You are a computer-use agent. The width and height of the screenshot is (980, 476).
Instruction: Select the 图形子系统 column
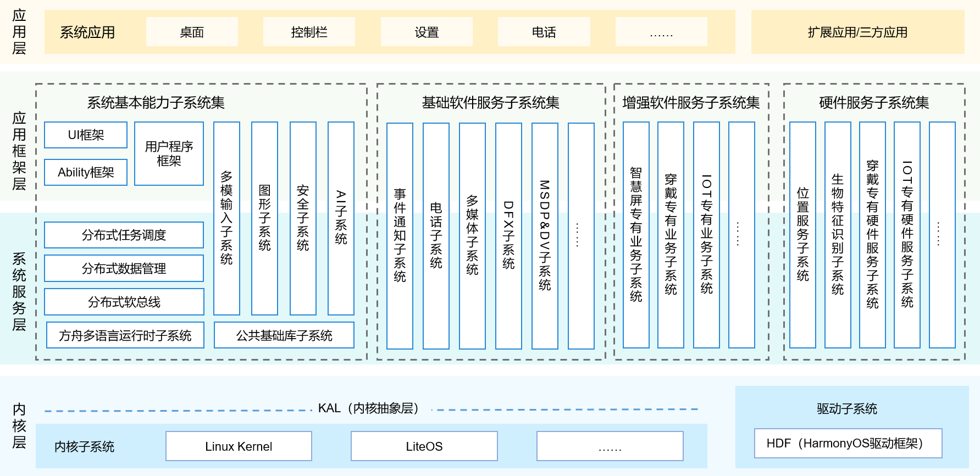264,218
